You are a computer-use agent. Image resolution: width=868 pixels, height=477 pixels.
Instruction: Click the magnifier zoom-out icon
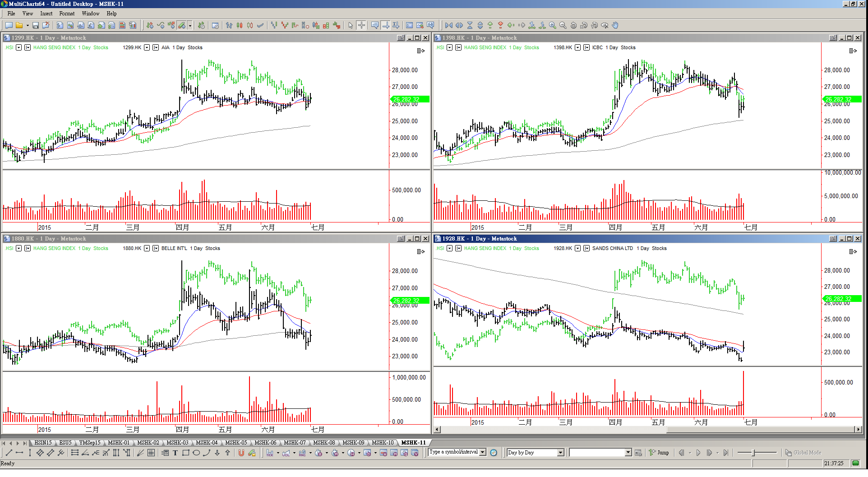[563, 26]
